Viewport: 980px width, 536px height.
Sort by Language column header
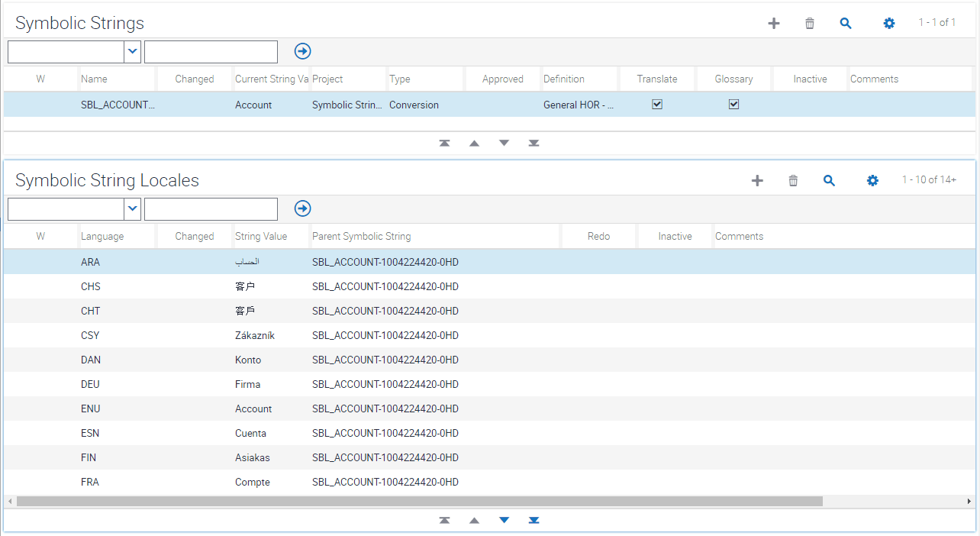(x=102, y=236)
